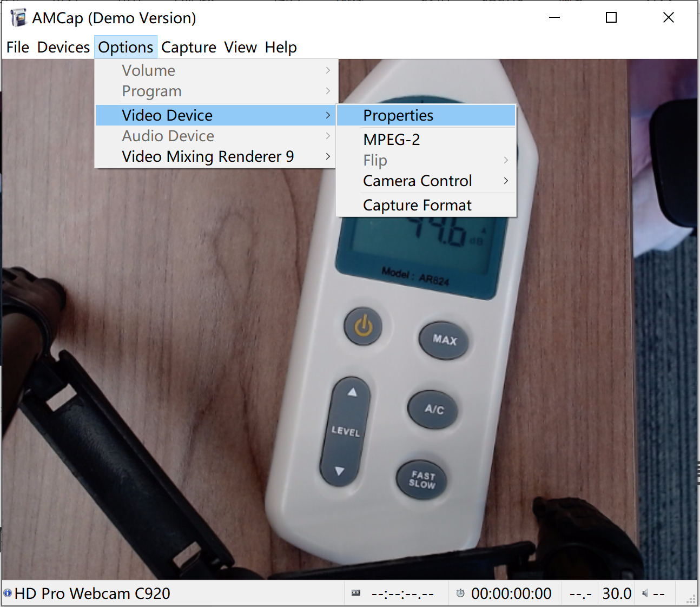Choose Properties in the Video Device submenu
Image resolution: width=700 pixels, height=607 pixels.
(426, 115)
